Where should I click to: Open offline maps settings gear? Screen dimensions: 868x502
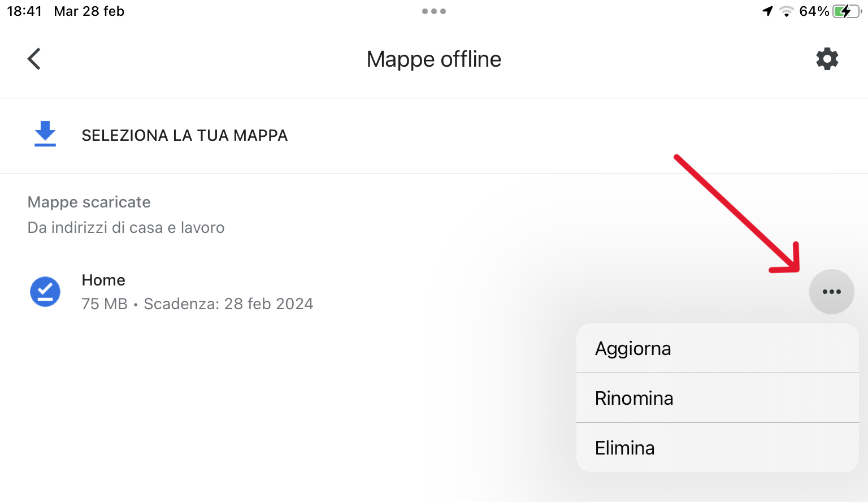(x=827, y=59)
